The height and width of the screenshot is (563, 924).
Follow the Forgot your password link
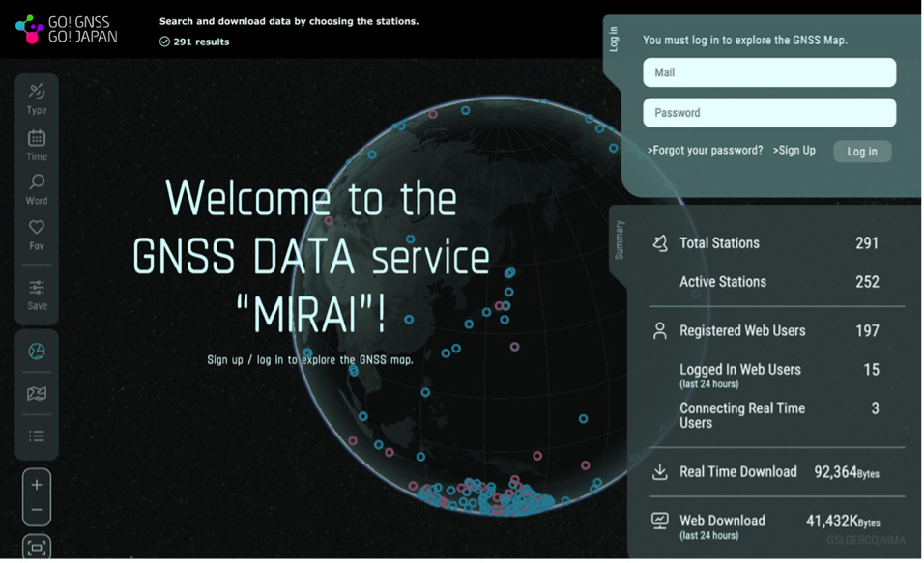pyautogui.click(x=705, y=151)
